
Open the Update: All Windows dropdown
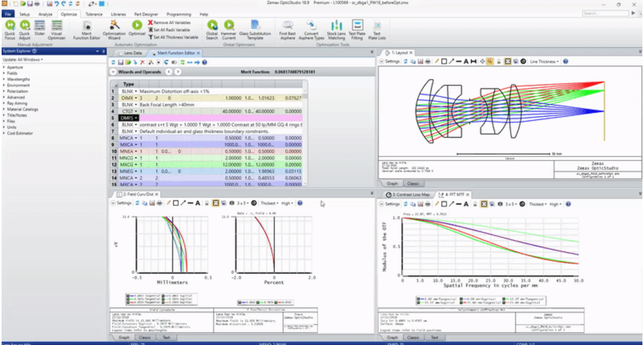(x=23, y=60)
